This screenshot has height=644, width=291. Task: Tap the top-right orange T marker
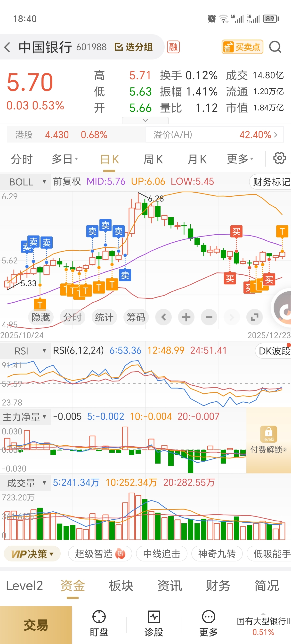pos(282,231)
